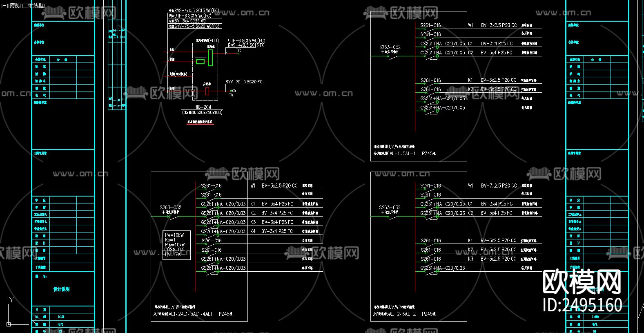
Task: Click the green rectangle module inside the ADD box
Action: pos(200,62)
